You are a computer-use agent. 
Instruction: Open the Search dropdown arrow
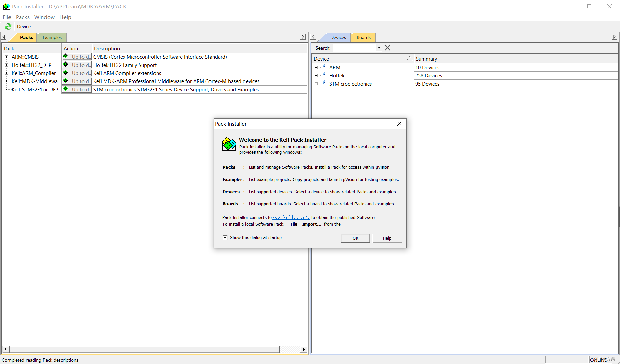(379, 48)
